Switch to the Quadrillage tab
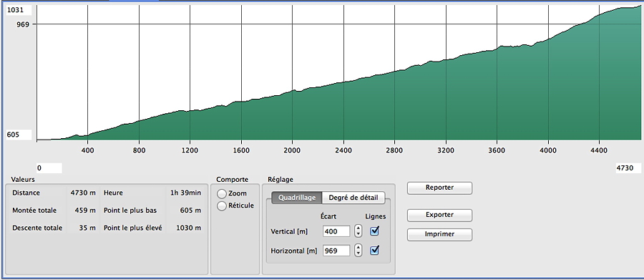Viewport: 644px width, 280px height. tap(297, 198)
